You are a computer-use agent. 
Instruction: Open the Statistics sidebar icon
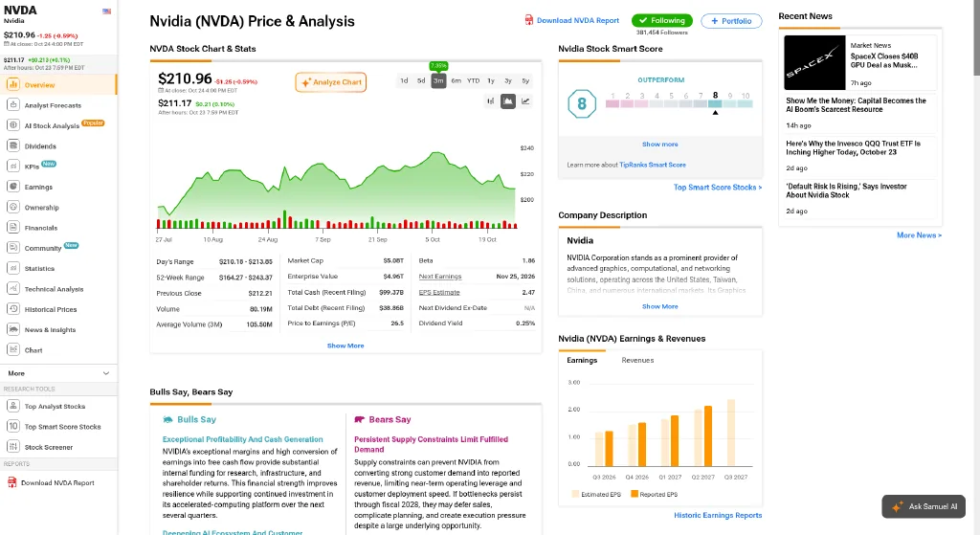click(x=13, y=268)
